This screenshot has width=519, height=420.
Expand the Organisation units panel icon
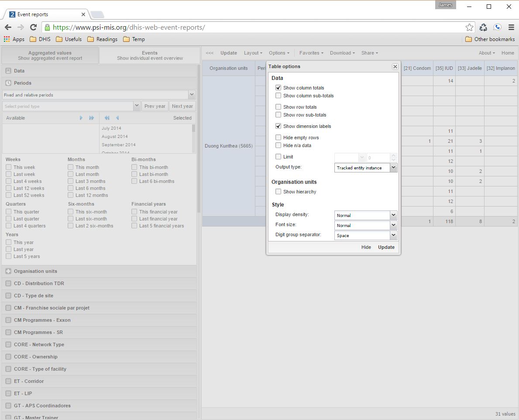pos(8,271)
